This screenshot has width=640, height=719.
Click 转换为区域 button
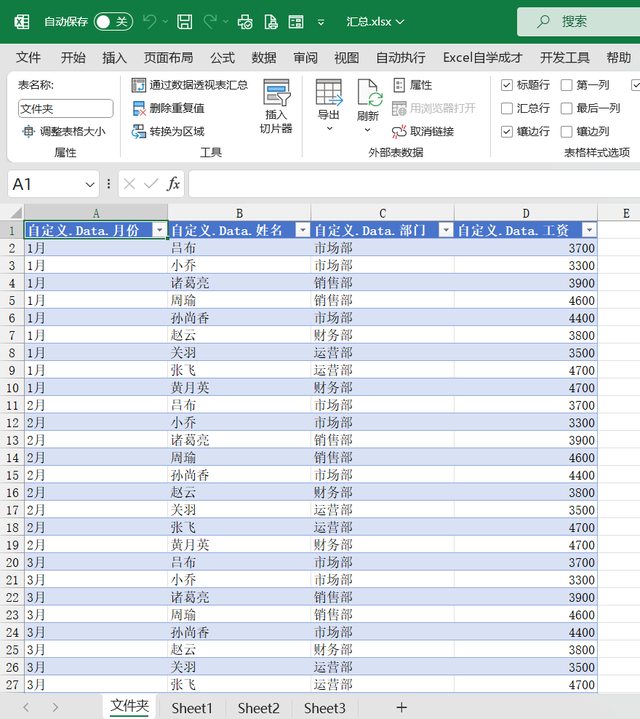pos(168,132)
